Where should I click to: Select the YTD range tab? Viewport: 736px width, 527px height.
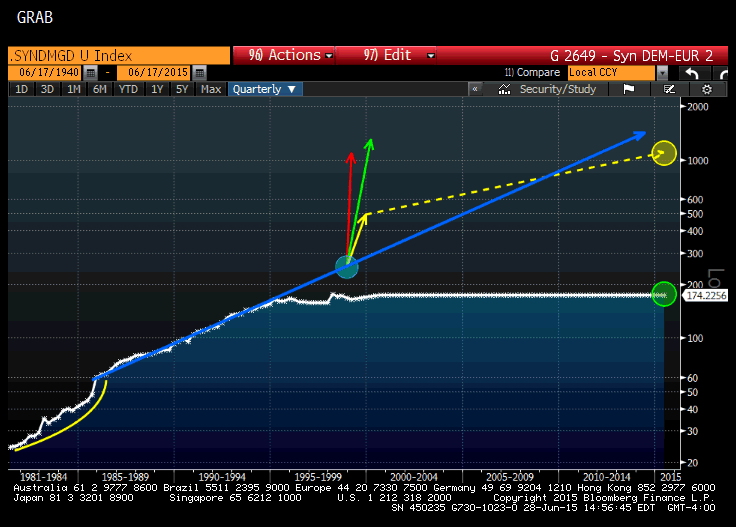[128, 89]
